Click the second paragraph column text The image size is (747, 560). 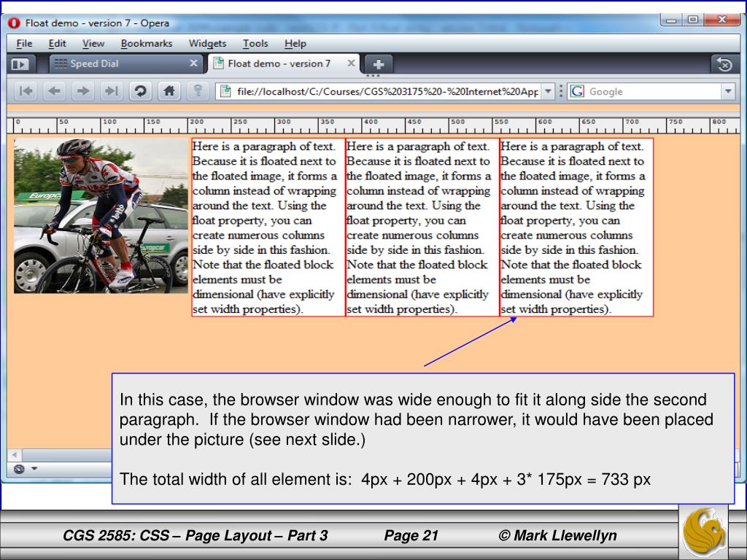pyautogui.click(x=422, y=227)
